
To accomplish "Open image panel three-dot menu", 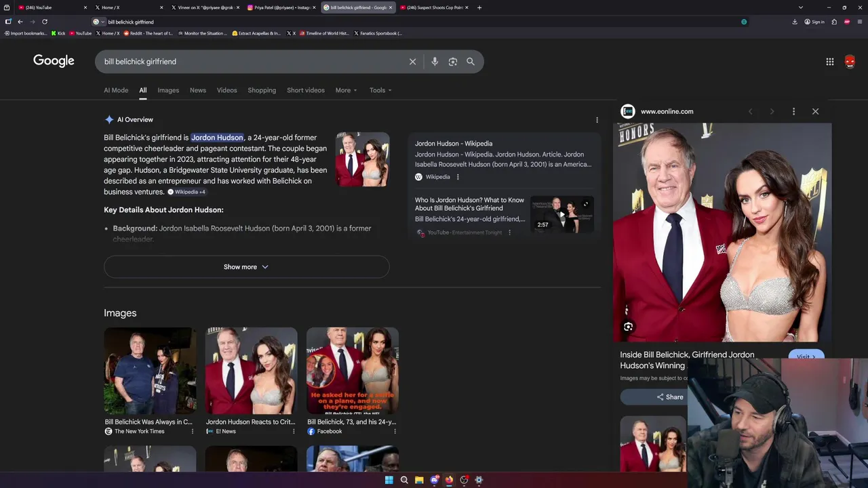I will pos(793,111).
